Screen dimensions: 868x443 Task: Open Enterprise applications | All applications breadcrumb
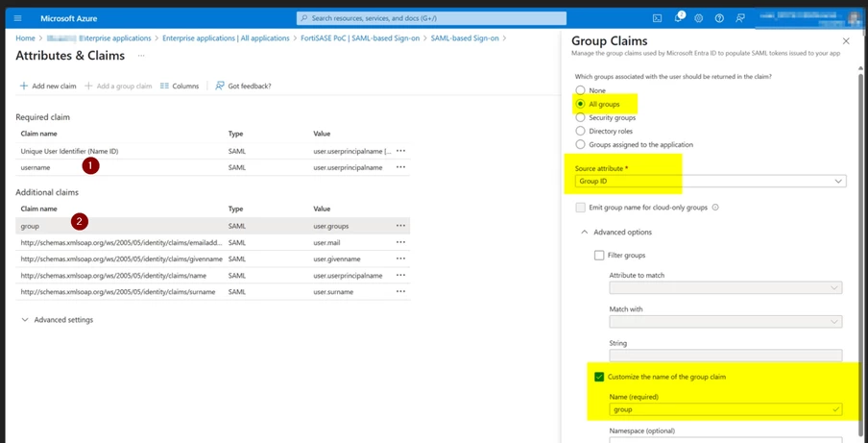pos(226,38)
